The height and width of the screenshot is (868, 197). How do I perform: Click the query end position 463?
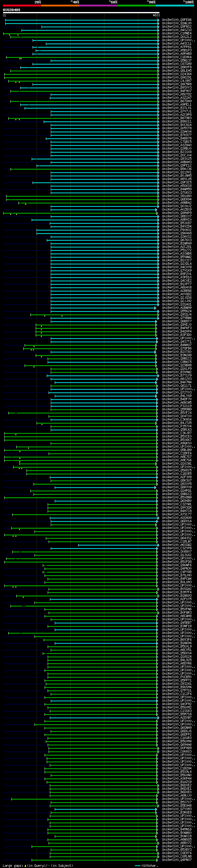(x=155, y=15)
